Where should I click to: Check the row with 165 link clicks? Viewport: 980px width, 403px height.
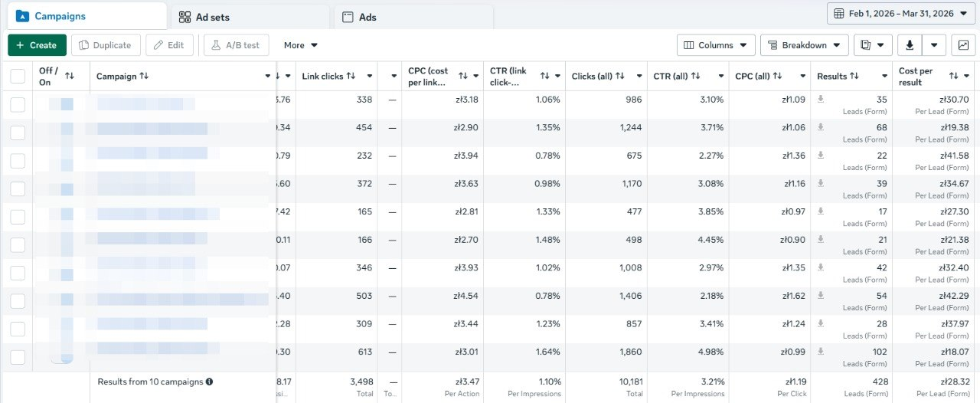tap(18, 217)
